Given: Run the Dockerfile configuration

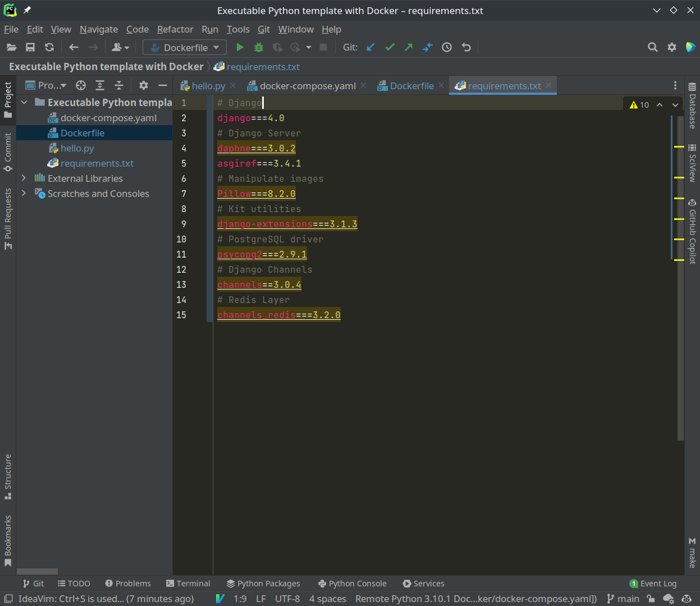Looking at the screenshot, I should click(240, 48).
